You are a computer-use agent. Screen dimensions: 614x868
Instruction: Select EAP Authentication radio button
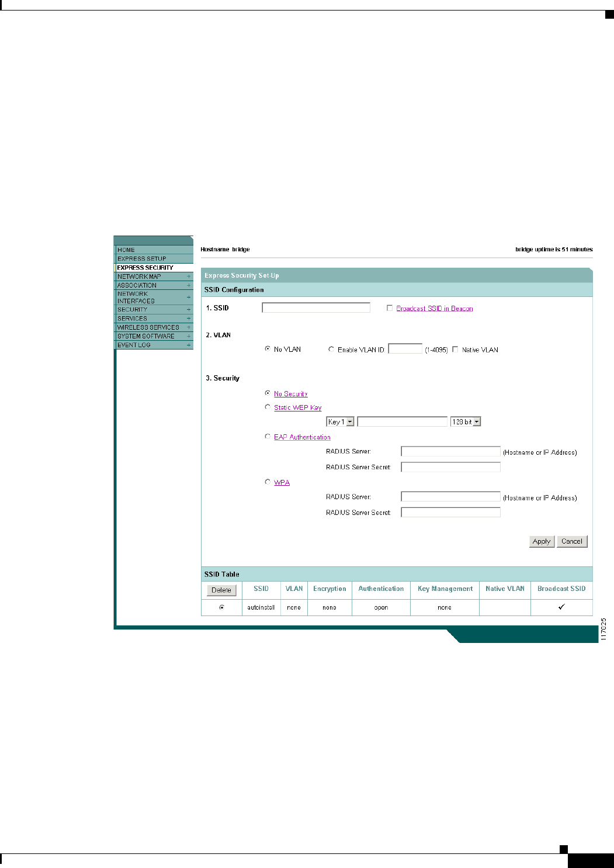268,436
